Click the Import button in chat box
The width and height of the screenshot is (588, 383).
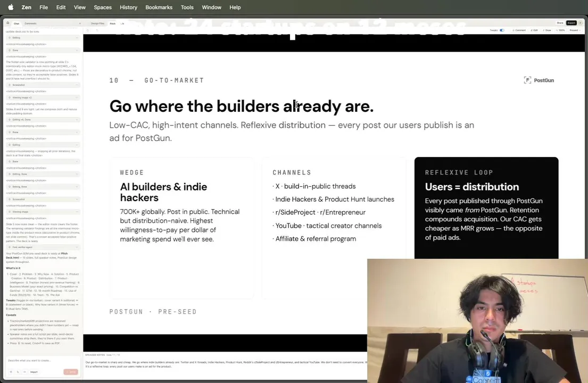(x=34, y=372)
